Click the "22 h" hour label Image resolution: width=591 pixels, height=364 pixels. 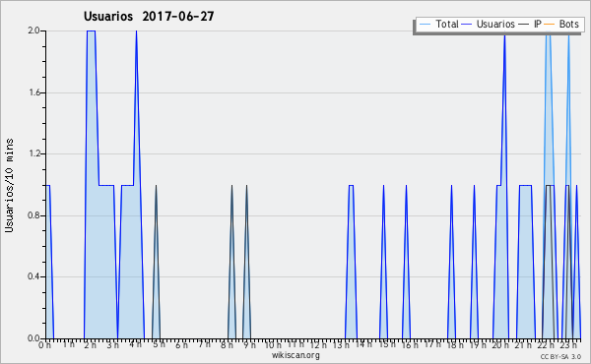coord(546,345)
